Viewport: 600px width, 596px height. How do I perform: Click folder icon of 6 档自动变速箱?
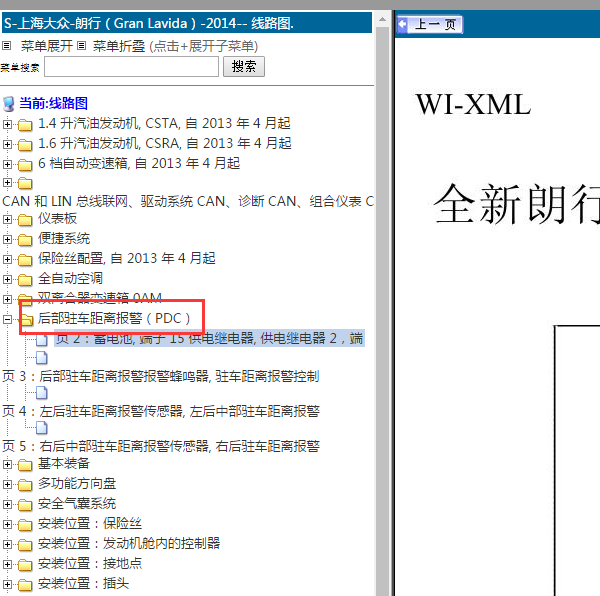click(x=25, y=164)
